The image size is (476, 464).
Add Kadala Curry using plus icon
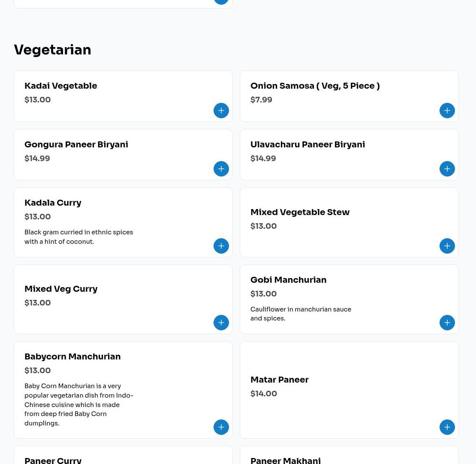221,245
